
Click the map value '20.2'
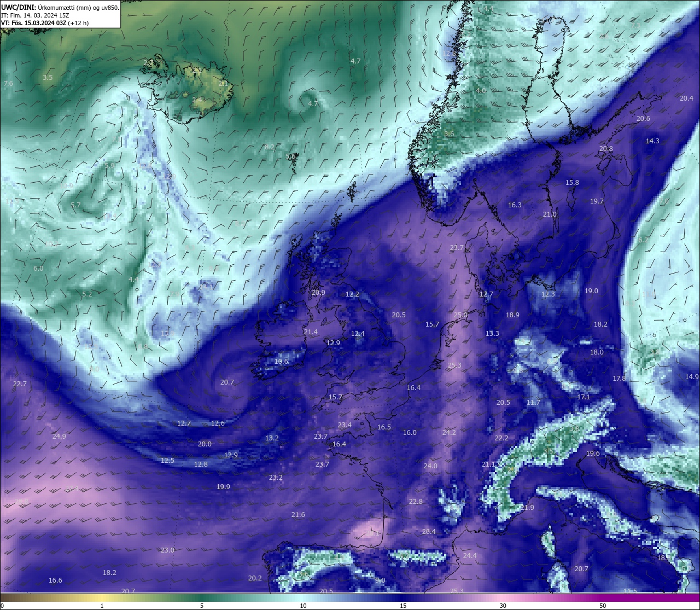(x=255, y=578)
